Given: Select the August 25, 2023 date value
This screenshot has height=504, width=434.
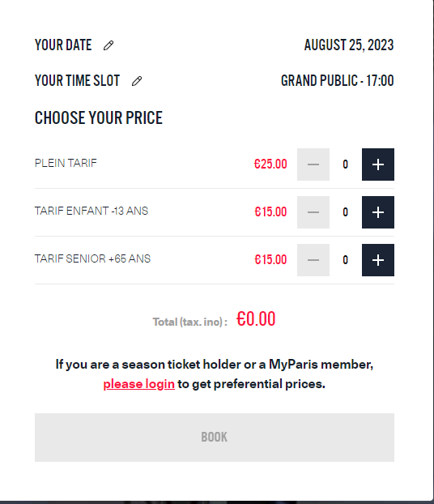Looking at the screenshot, I should tap(349, 45).
